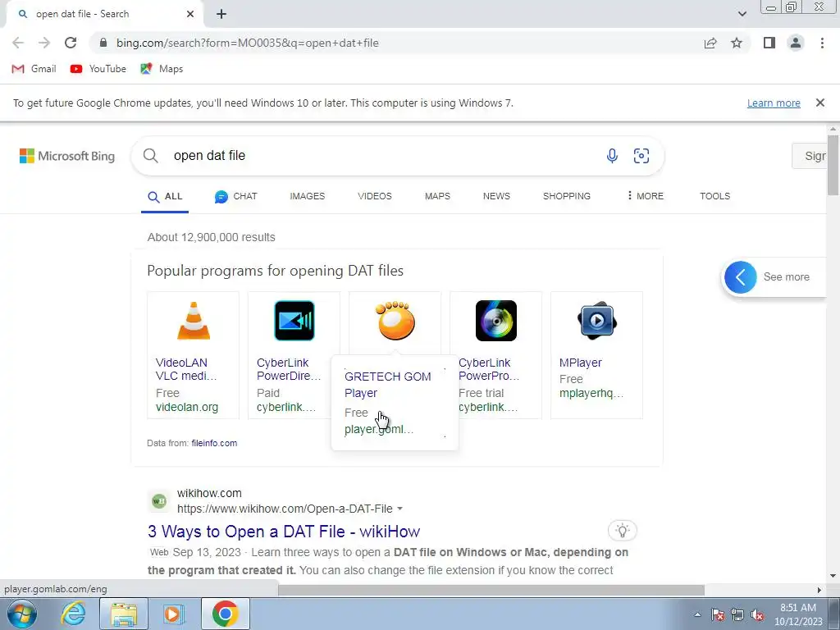Open the YouTube bookmark
840x630 pixels.
[98, 69]
